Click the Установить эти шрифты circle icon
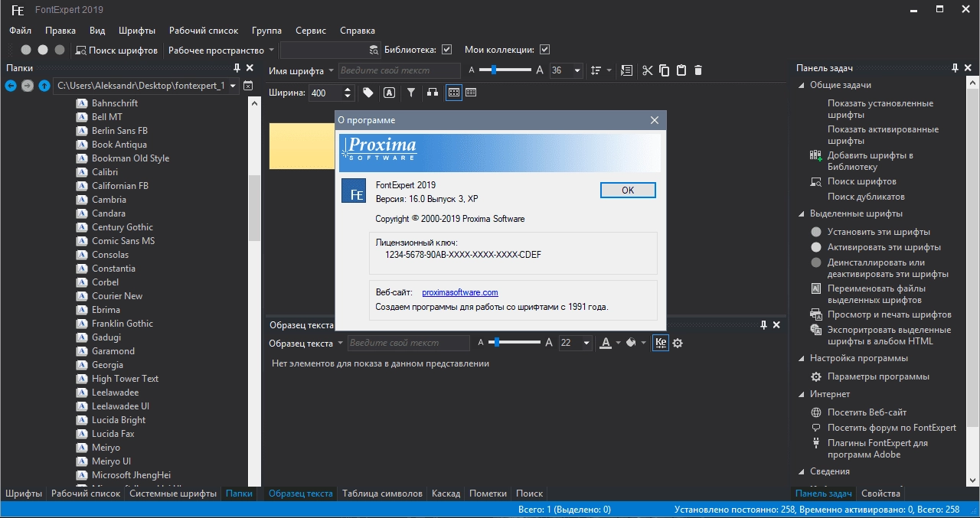980x518 pixels. 816,232
